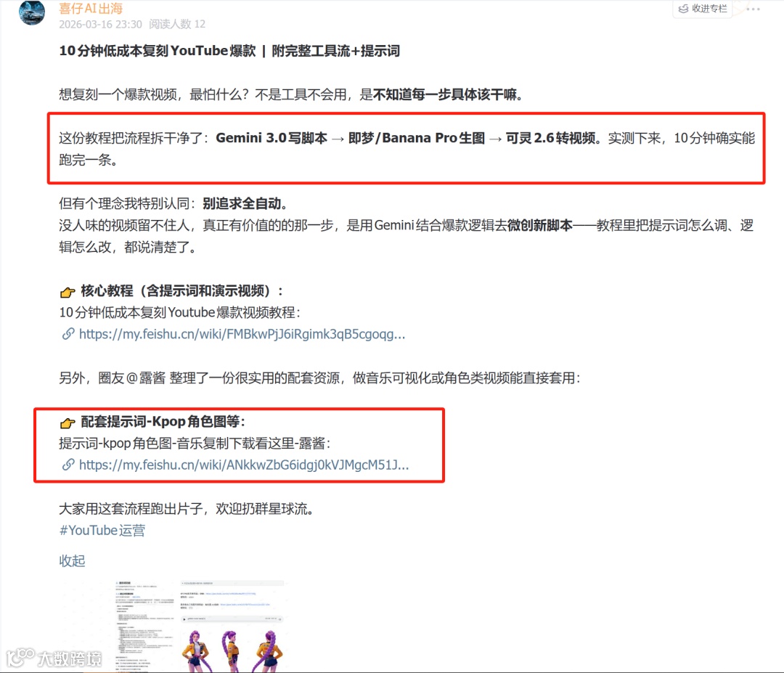784x673 pixels.
Task: Open the three-dot more options menu
Action: pyautogui.click(x=753, y=9)
